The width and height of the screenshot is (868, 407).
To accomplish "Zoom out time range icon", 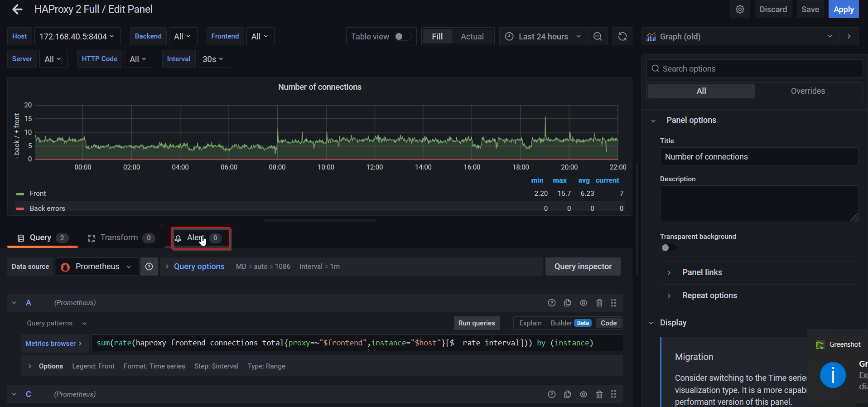I will 598,36.
